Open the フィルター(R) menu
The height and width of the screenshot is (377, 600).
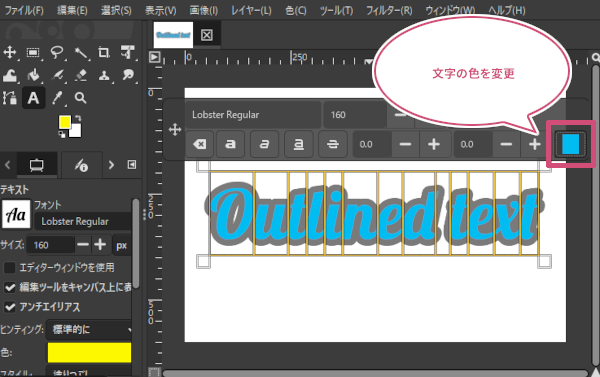point(389,10)
